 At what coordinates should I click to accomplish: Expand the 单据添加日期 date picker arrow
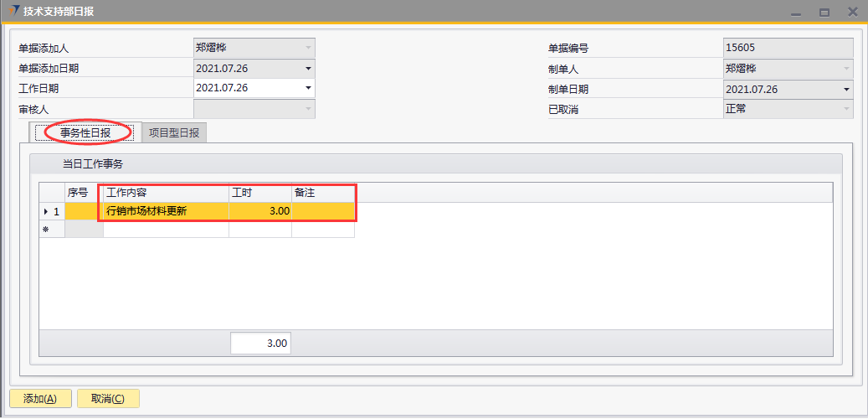[308, 69]
